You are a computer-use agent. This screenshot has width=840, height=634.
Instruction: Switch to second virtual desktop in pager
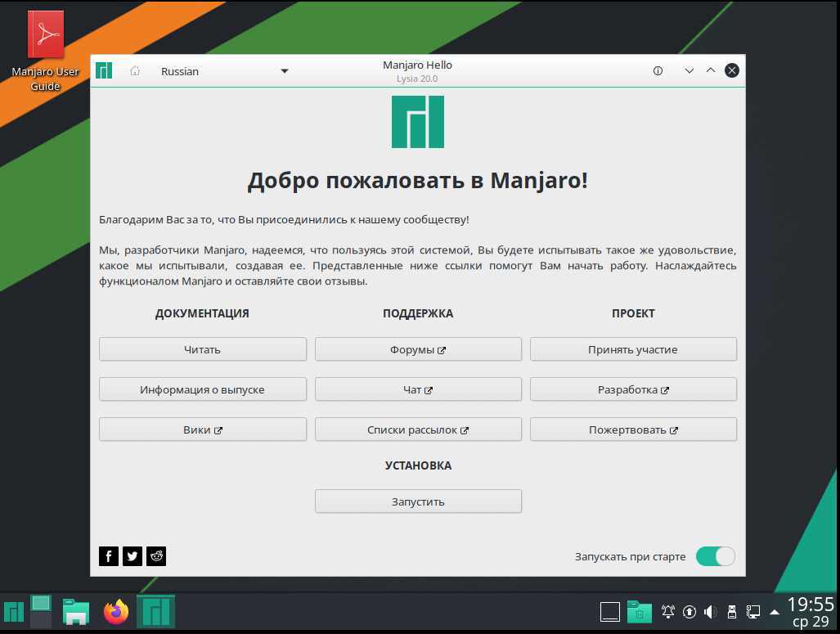coord(41,620)
